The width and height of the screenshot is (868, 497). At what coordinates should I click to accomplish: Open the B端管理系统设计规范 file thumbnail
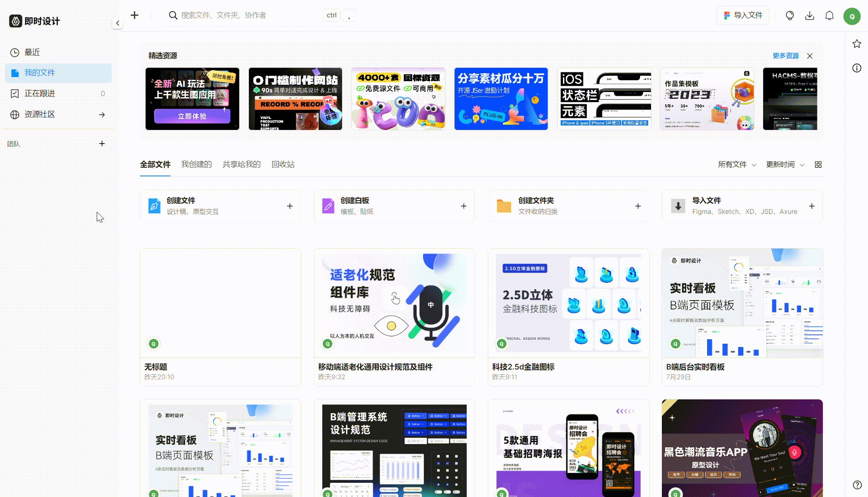[394, 448]
